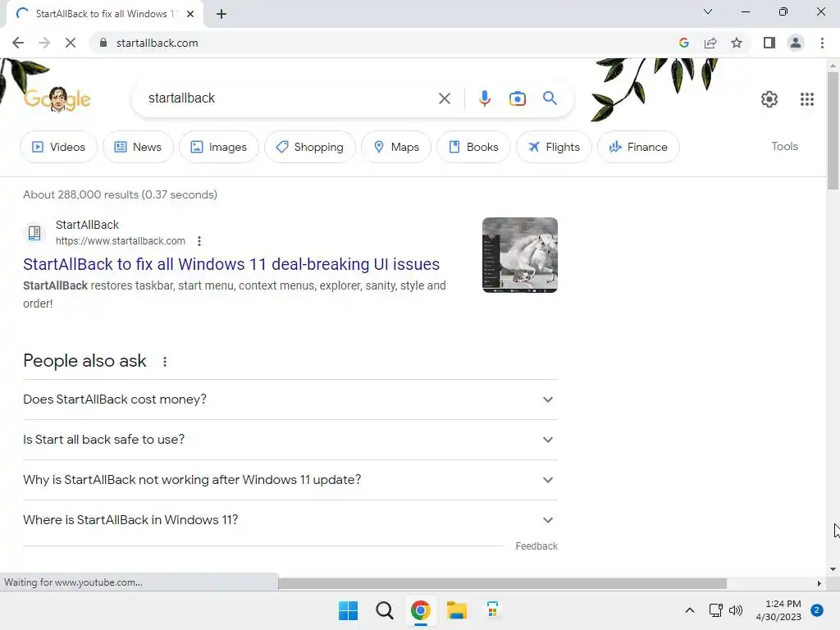Click the scroll right arrow
The image size is (840, 630).
coord(819,583)
